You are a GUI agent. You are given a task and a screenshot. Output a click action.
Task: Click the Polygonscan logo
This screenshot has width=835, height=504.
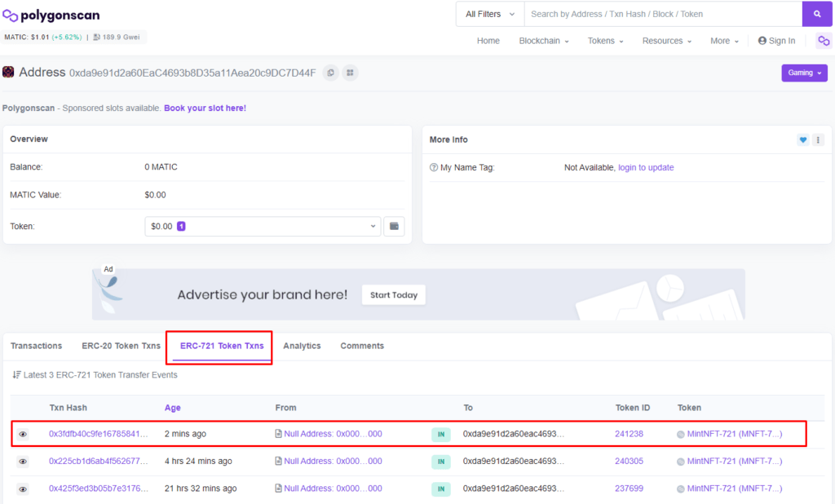tap(51, 15)
